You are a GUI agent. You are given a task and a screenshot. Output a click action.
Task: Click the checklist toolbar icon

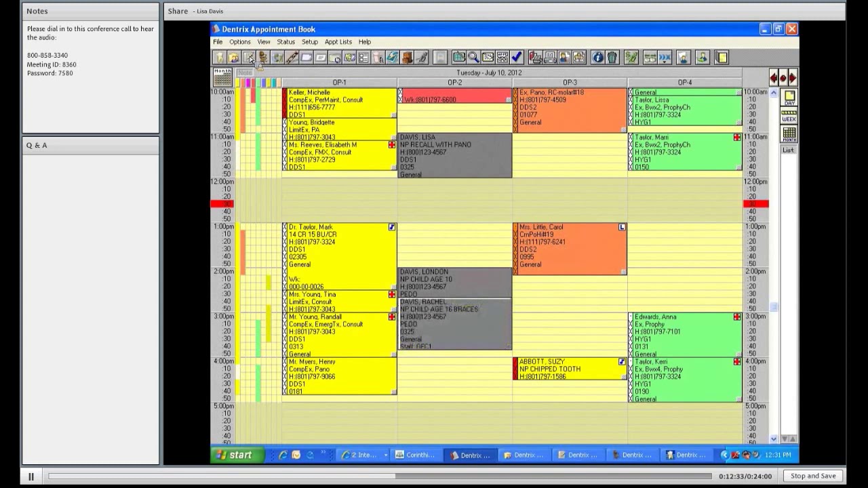click(363, 58)
